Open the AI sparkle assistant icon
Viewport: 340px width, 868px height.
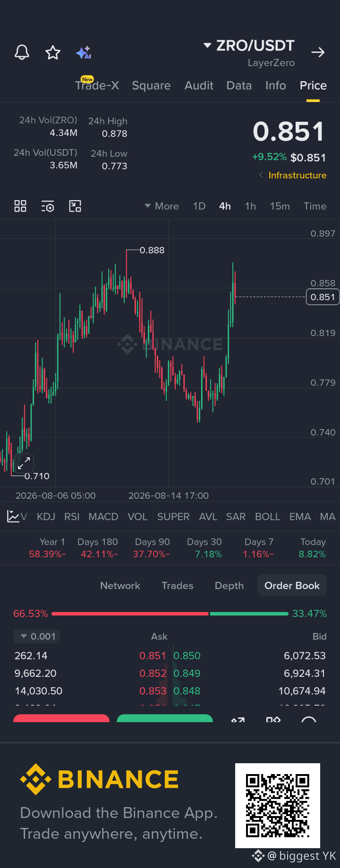(x=84, y=52)
